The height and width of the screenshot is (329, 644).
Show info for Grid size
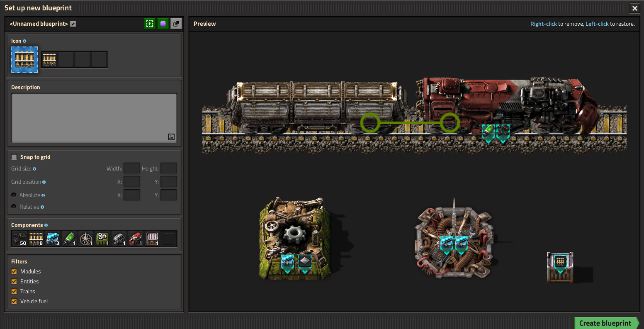point(34,169)
